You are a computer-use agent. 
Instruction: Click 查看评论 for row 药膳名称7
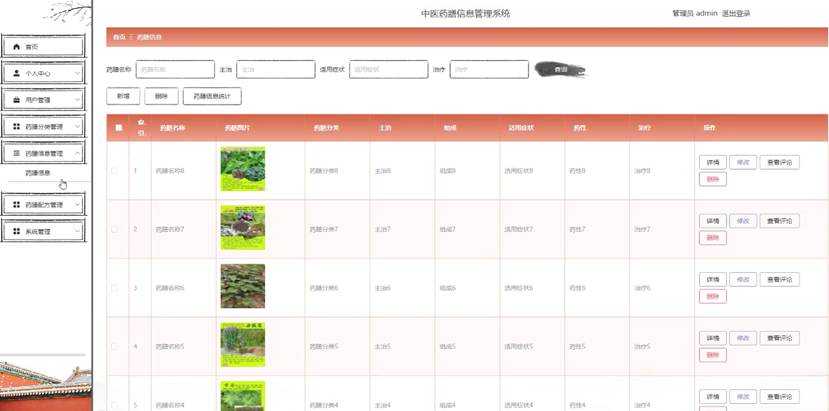[x=779, y=221]
